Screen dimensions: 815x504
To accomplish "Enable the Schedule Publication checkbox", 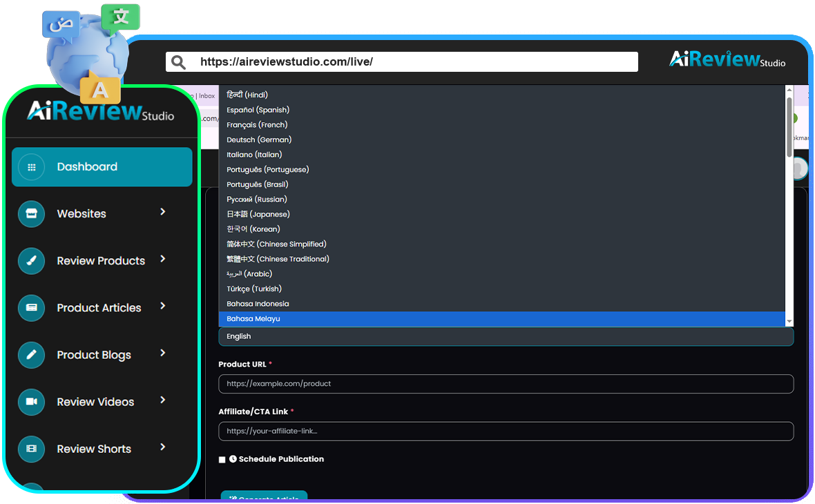I will (222, 460).
